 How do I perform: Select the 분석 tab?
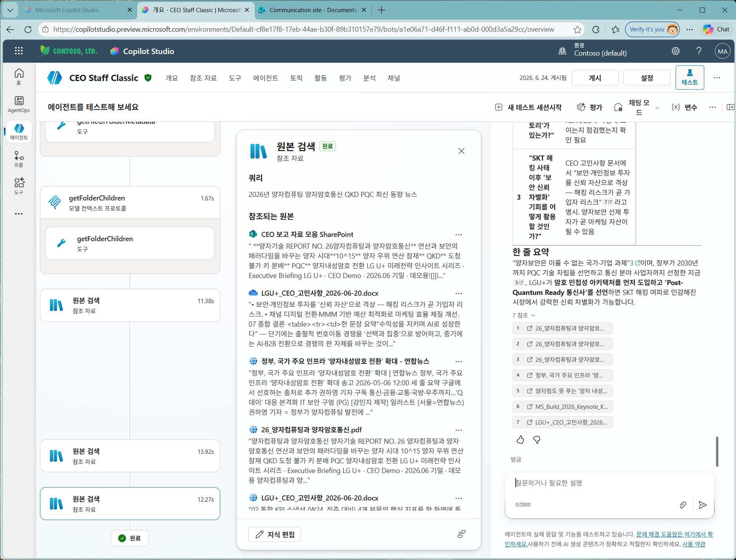click(x=369, y=78)
